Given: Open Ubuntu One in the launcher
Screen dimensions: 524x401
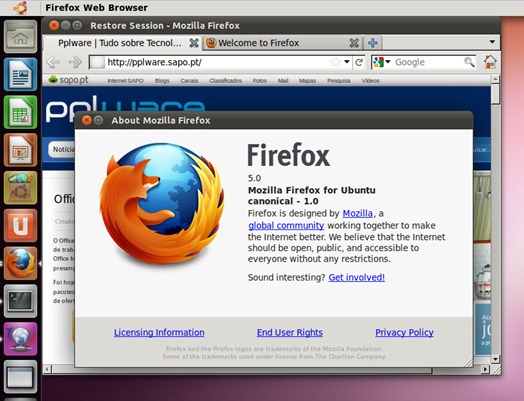Looking at the screenshot, I should 20,225.
